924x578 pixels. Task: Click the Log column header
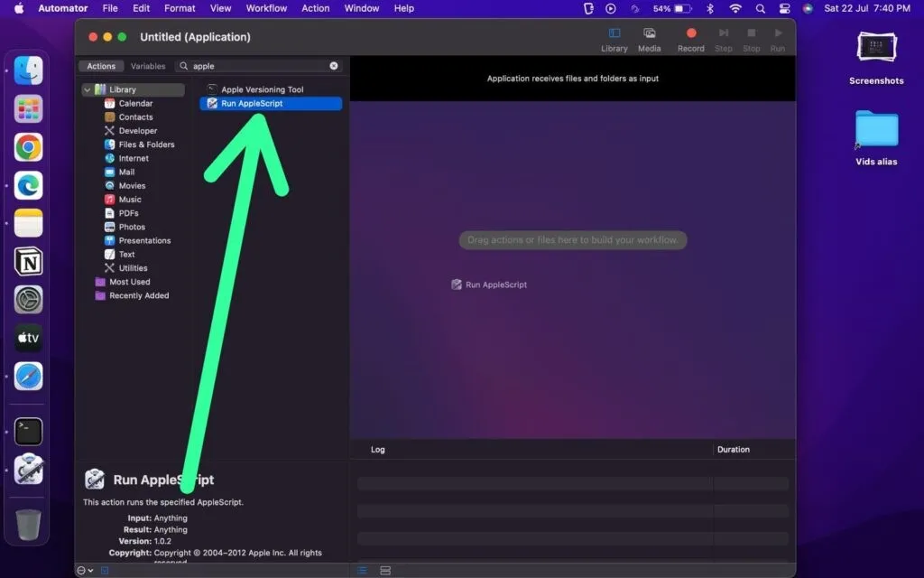pos(378,450)
